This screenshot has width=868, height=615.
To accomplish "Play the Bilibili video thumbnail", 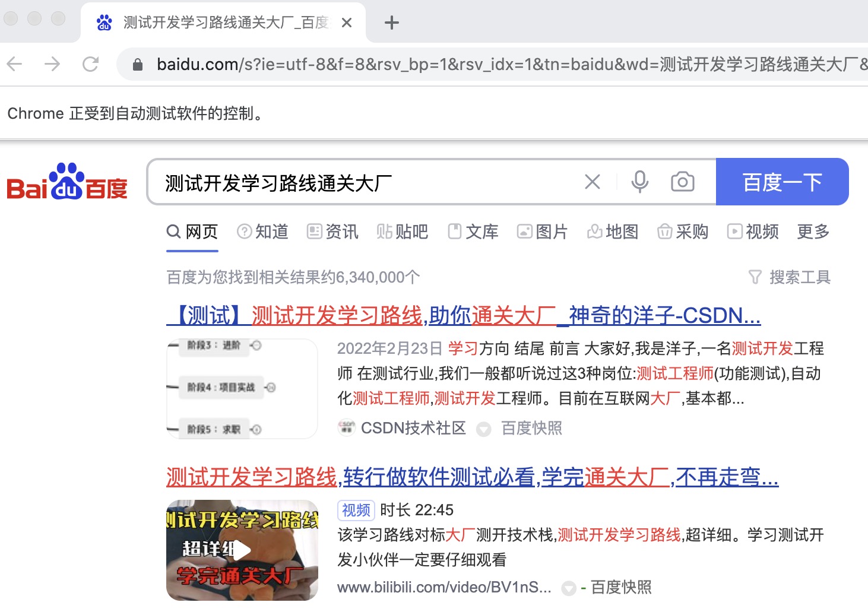I will pos(242,550).
